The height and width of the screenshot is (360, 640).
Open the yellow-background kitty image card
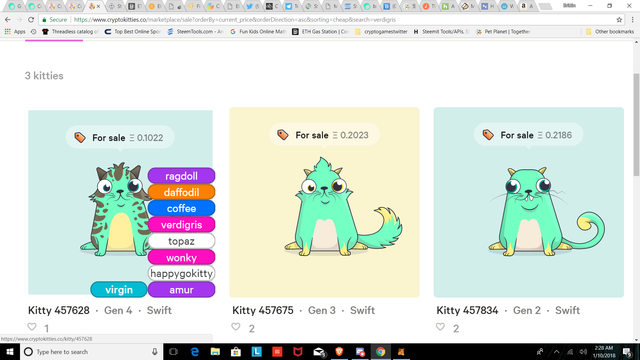click(324, 202)
